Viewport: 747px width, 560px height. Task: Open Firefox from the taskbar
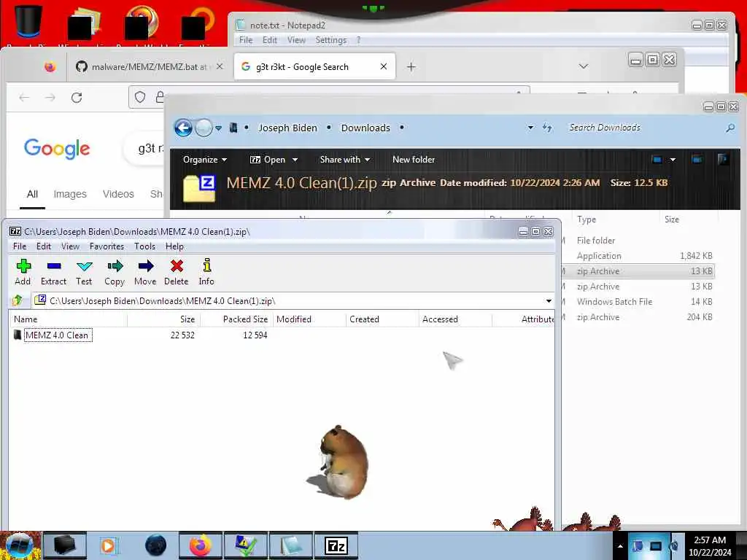click(201, 545)
